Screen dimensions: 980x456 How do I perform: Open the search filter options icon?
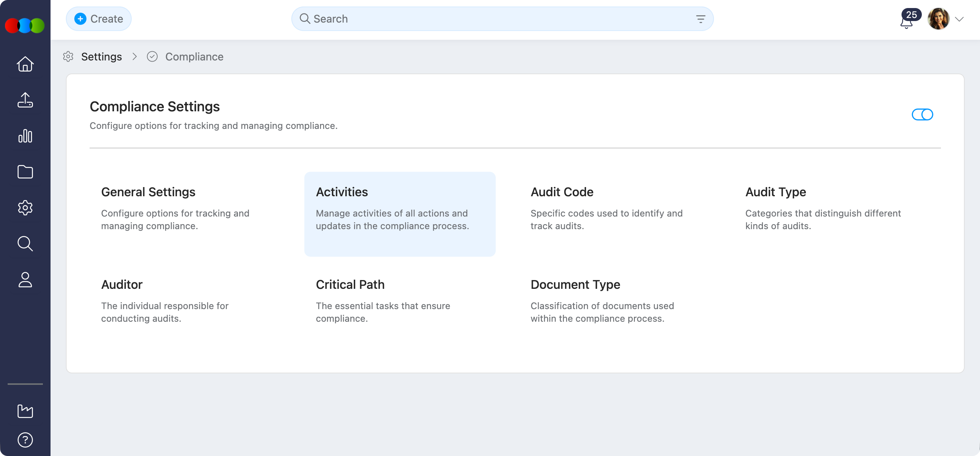pyautogui.click(x=701, y=19)
